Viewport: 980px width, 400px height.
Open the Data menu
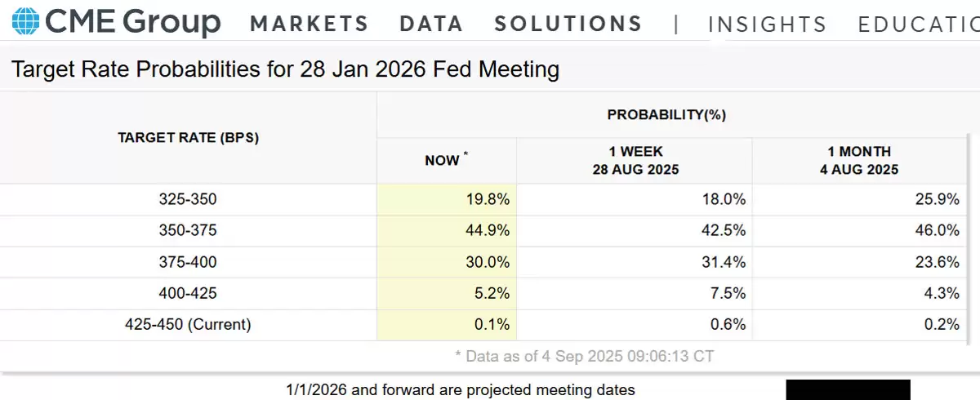tap(431, 24)
